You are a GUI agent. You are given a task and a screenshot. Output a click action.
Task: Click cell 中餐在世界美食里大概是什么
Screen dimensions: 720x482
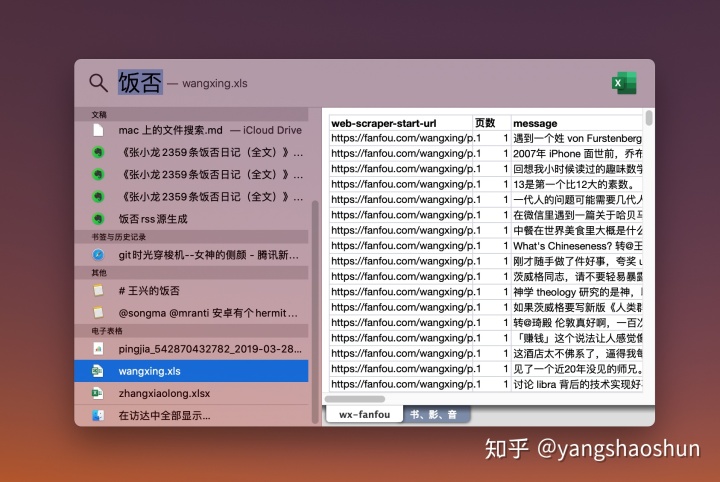pyautogui.click(x=577, y=230)
